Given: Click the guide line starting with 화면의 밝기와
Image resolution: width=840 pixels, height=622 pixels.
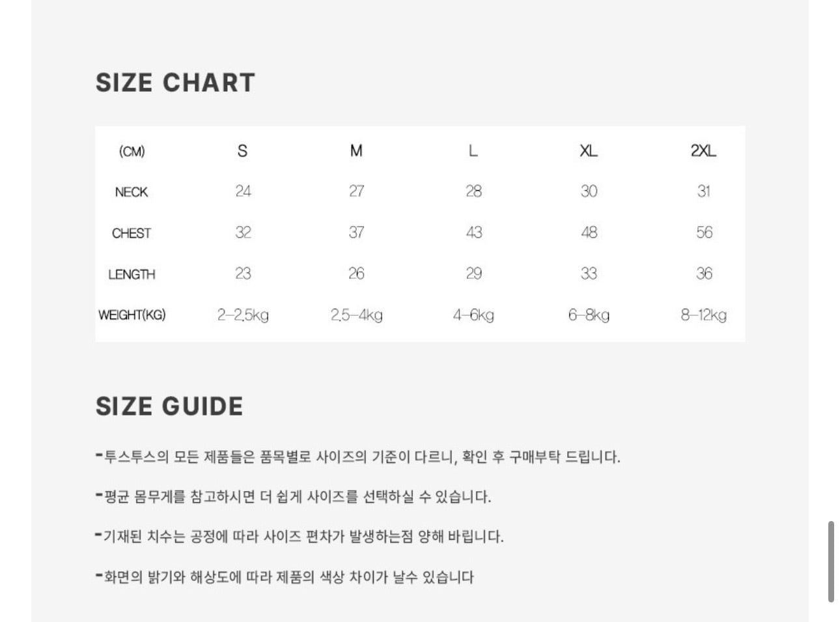Looking at the screenshot, I should pyautogui.click(x=285, y=577).
